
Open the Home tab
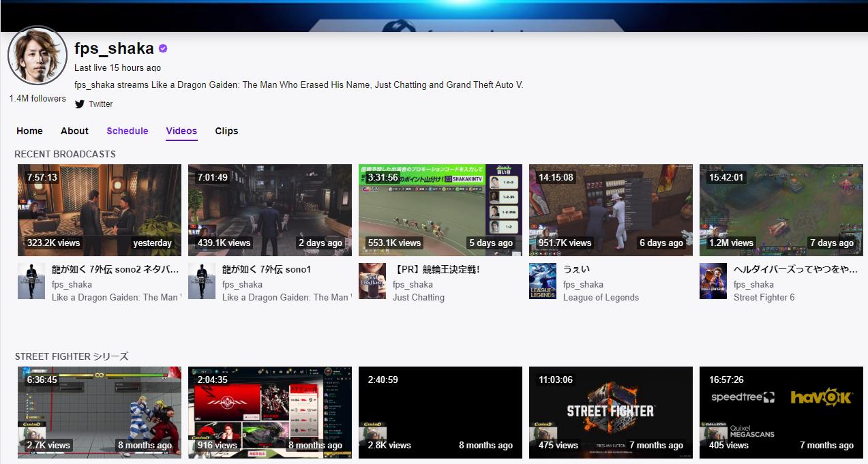pyautogui.click(x=29, y=131)
